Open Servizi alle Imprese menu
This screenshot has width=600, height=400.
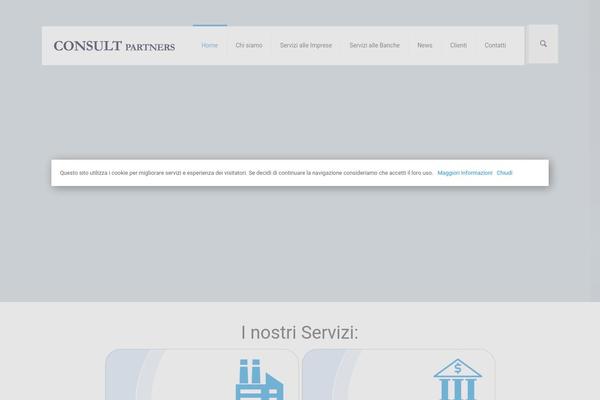306,45
